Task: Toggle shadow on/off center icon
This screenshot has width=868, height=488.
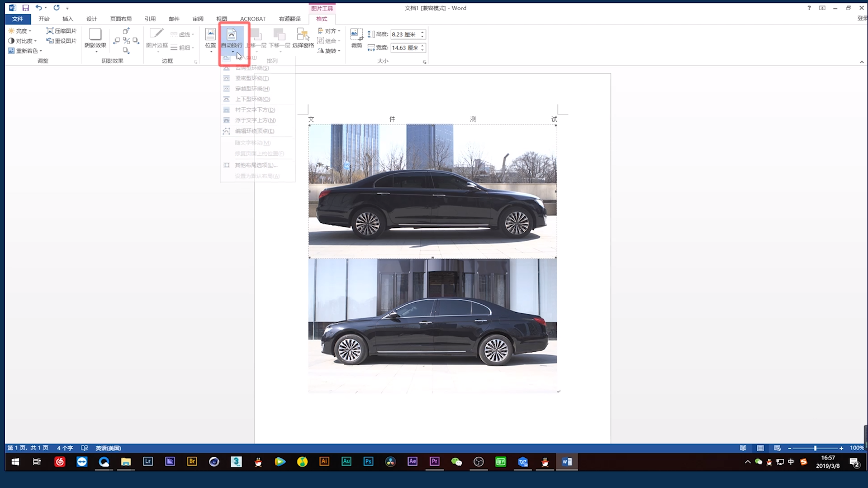Action: 126,41
